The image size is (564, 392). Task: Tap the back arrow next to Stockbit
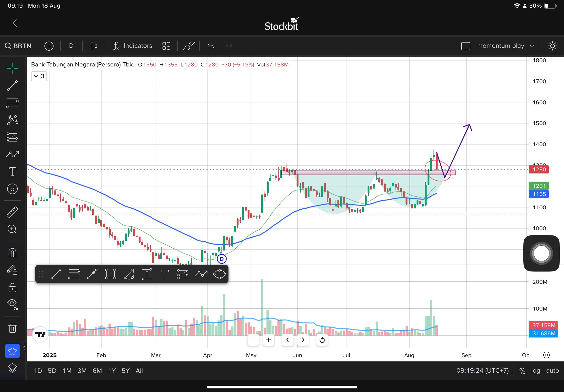[15, 23]
